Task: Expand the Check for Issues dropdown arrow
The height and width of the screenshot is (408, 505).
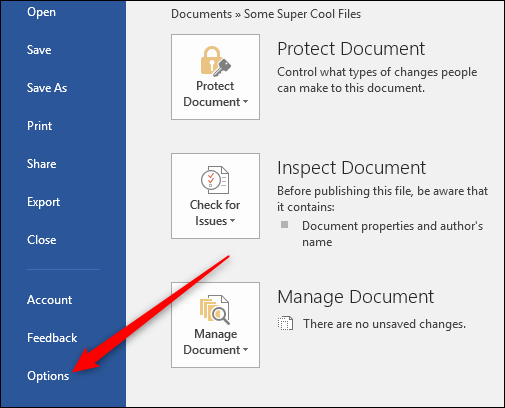Action: pyautogui.click(x=232, y=220)
